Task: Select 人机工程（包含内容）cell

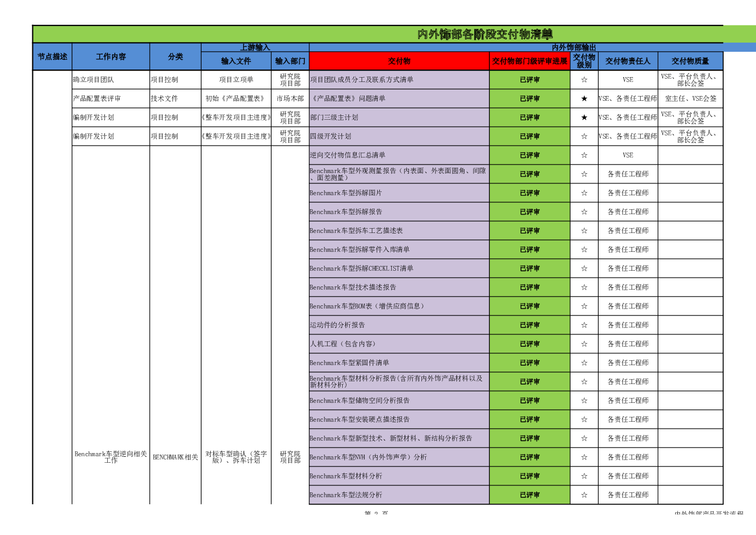Action: 399,344
